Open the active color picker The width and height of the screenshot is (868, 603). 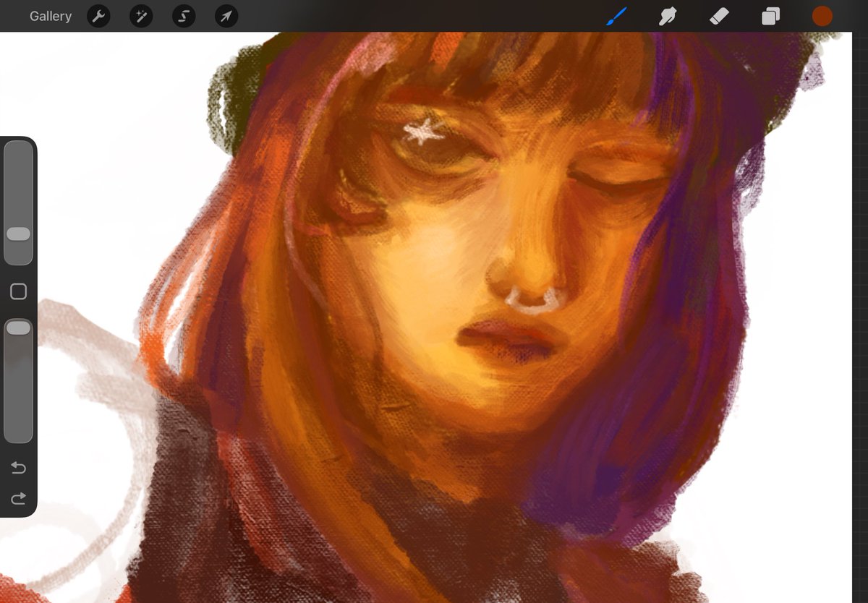tap(822, 16)
